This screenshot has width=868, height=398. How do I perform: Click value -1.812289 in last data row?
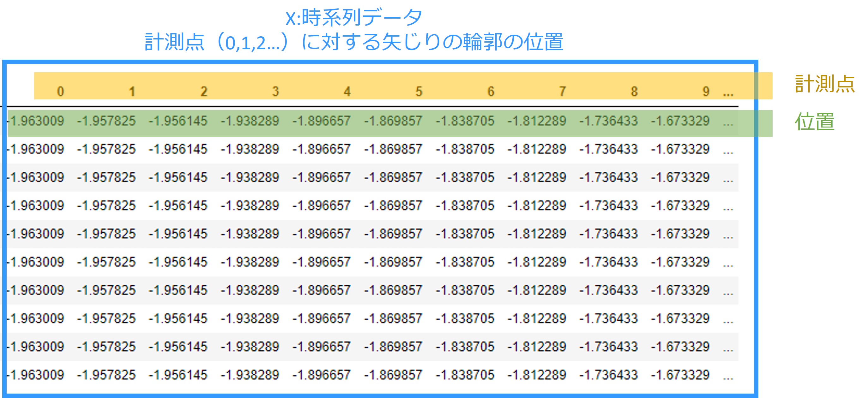point(537,375)
